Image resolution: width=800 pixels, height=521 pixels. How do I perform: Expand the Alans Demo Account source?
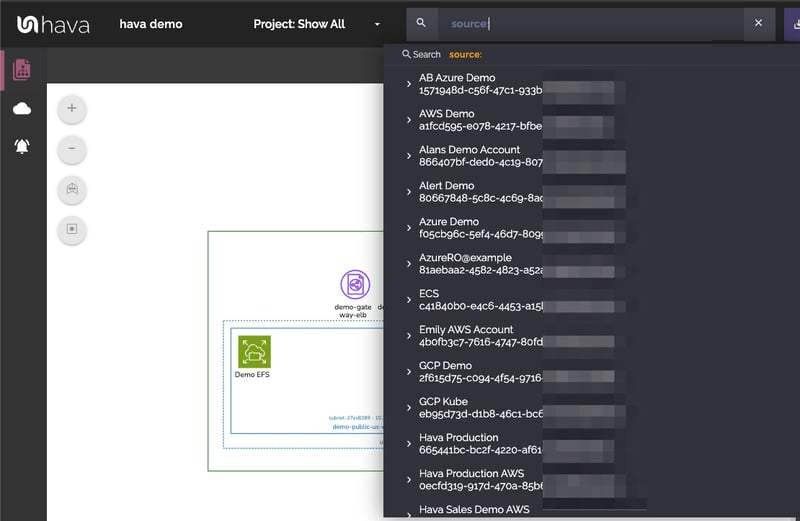[409, 156]
